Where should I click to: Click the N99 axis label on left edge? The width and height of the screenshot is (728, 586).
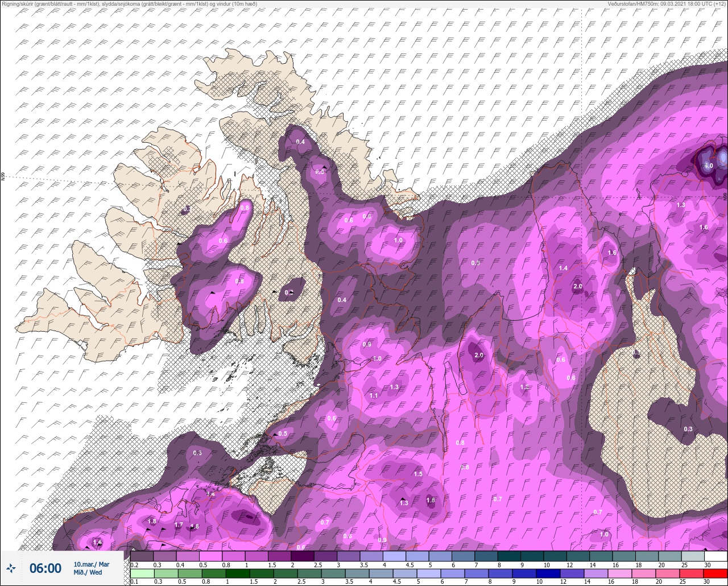click(3, 177)
